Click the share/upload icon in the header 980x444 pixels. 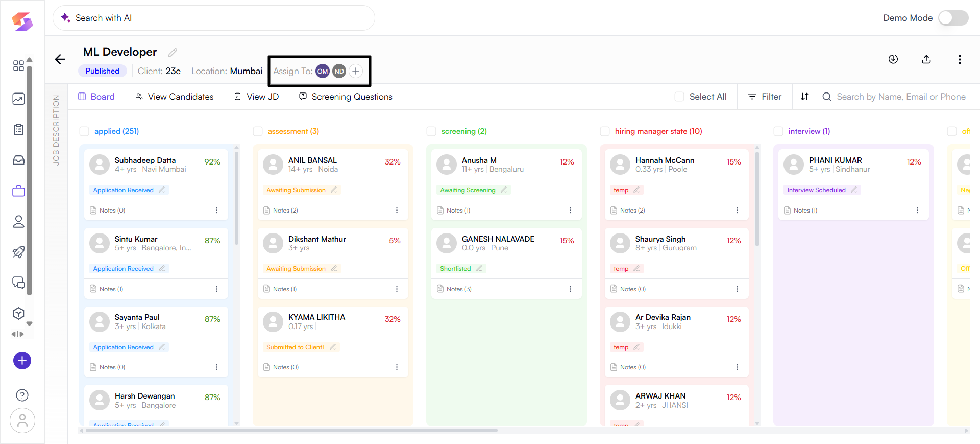pos(926,59)
